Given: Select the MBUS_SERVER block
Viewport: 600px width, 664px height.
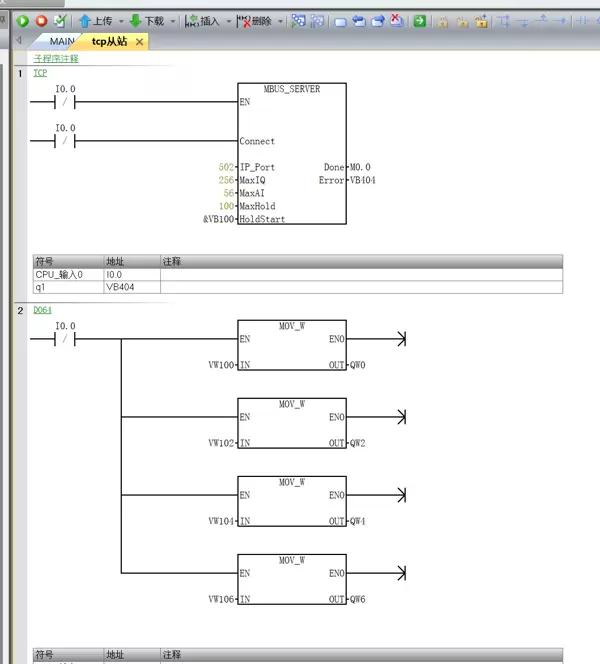Looking at the screenshot, I should click(292, 153).
